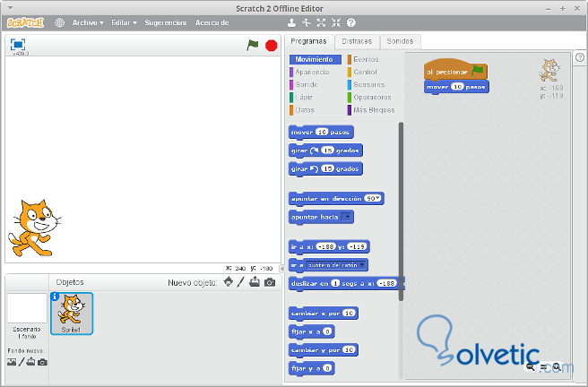Open Sprite1 info with blue i badge

click(55, 297)
